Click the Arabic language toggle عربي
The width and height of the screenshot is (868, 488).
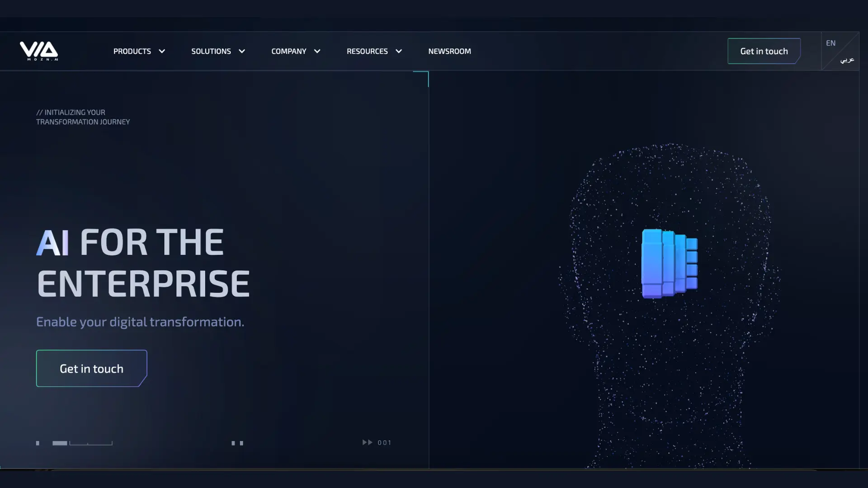pos(847,60)
